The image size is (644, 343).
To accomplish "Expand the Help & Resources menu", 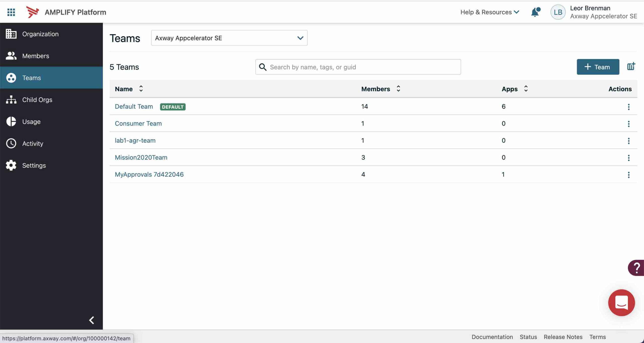I will tap(490, 12).
